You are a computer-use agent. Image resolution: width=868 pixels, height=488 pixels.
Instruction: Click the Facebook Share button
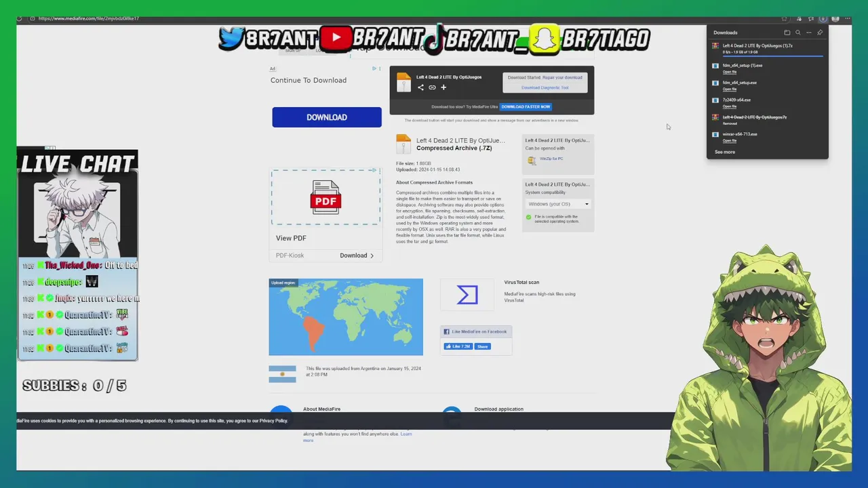(482, 346)
